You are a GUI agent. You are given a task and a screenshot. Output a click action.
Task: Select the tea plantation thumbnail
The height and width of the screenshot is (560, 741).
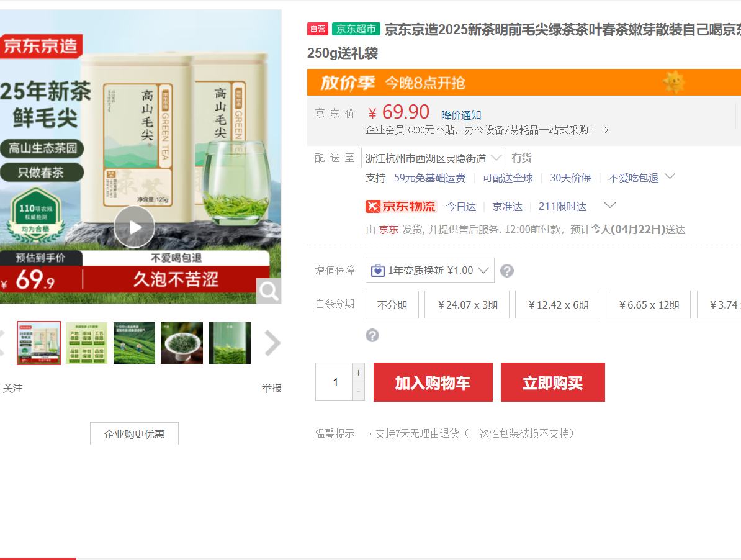[x=134, y=343]
